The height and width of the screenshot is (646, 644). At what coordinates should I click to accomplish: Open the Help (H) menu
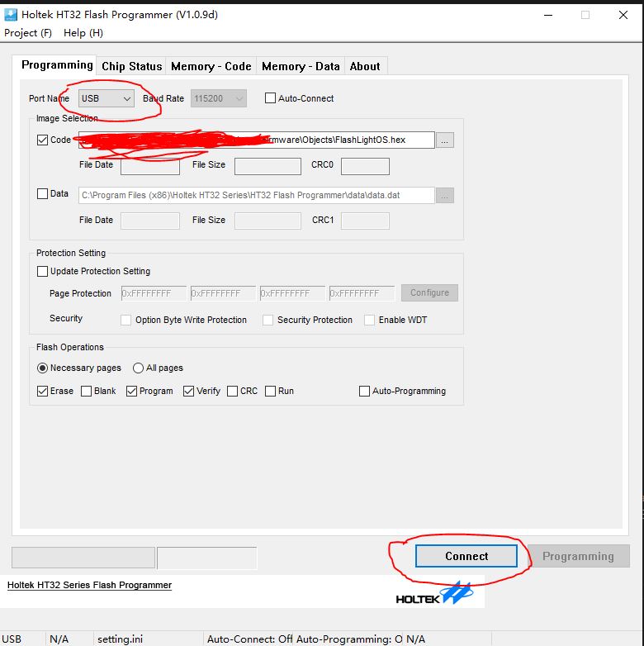point(83,33)
